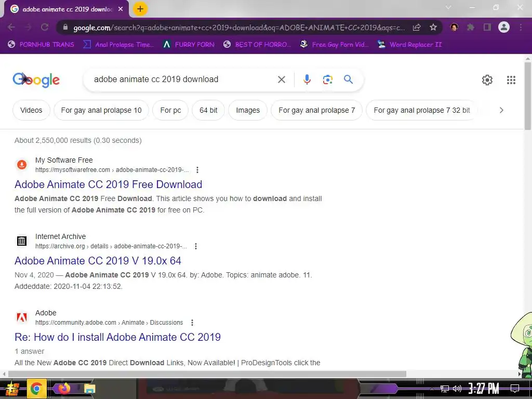Toggle the browser side panel icon

coord(487,27)
